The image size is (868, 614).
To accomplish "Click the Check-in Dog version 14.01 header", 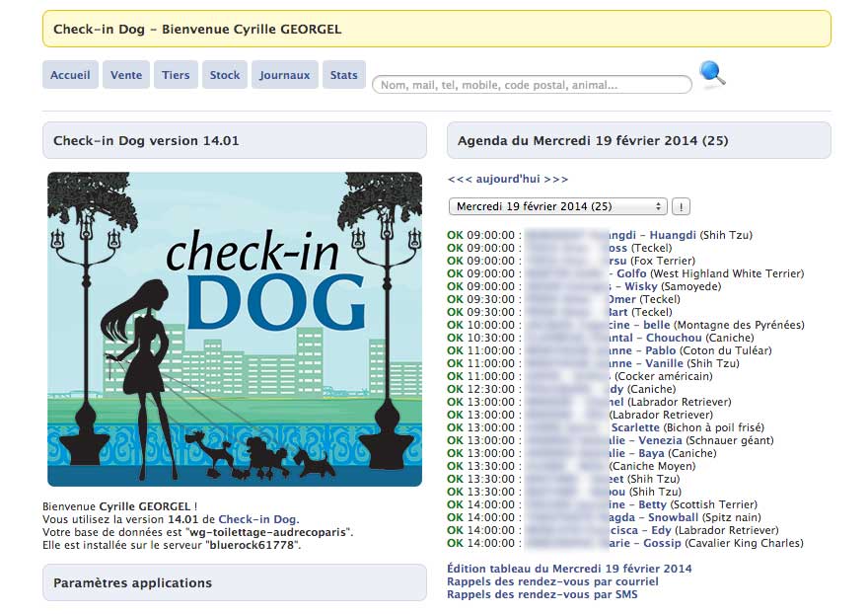I will point(235,140).
